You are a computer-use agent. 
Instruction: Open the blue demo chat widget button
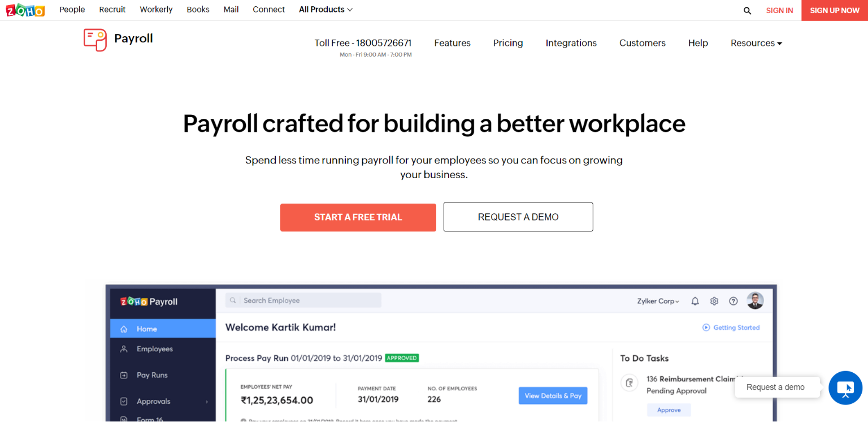(845, 388)
